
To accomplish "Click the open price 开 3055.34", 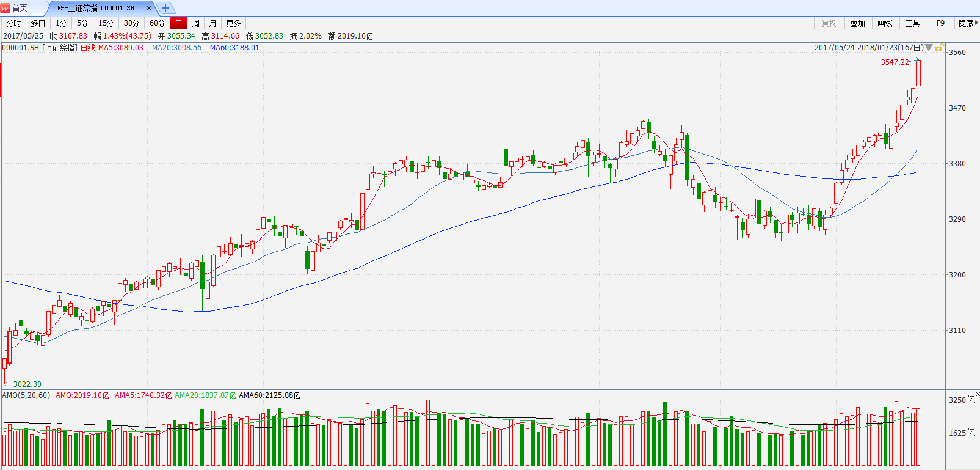I will coord(176,36).
